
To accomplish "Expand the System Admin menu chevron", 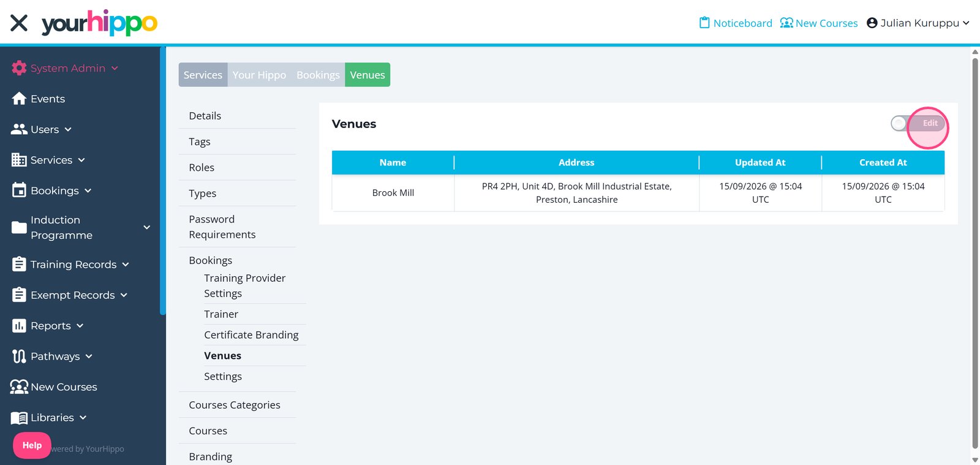I will click(115, 68).
